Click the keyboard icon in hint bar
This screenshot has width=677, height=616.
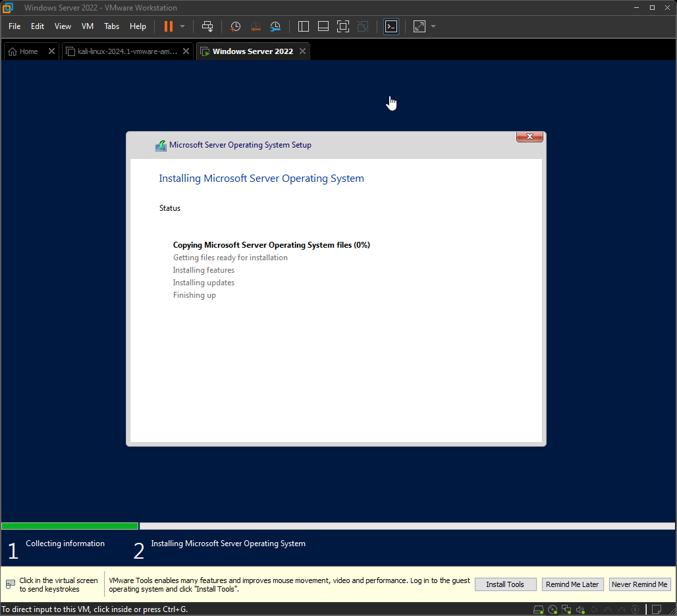(11, 584)
